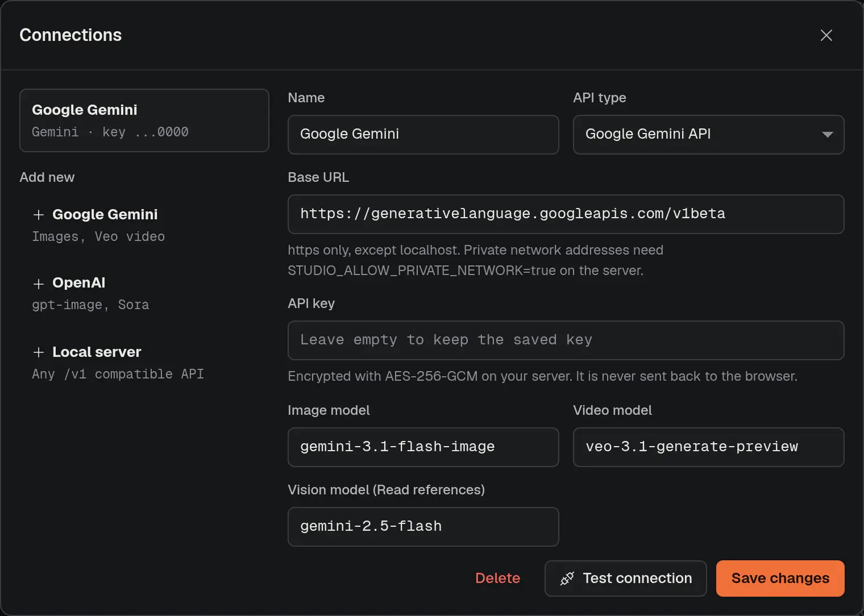Open the API type dropdown arrow
Image resolution: width=864 pixels, height=616 pixels.
tap(827, 135)
